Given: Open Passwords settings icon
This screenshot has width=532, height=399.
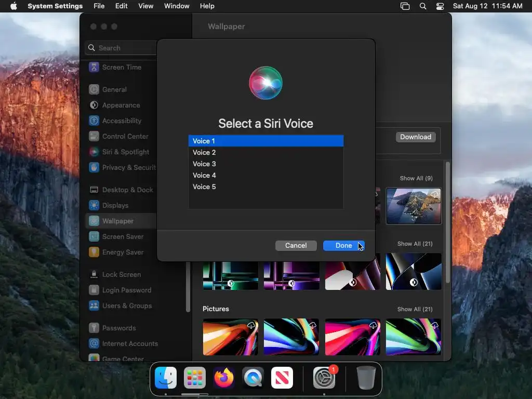Looking at the screenshot, I should (x=94, y=328).
